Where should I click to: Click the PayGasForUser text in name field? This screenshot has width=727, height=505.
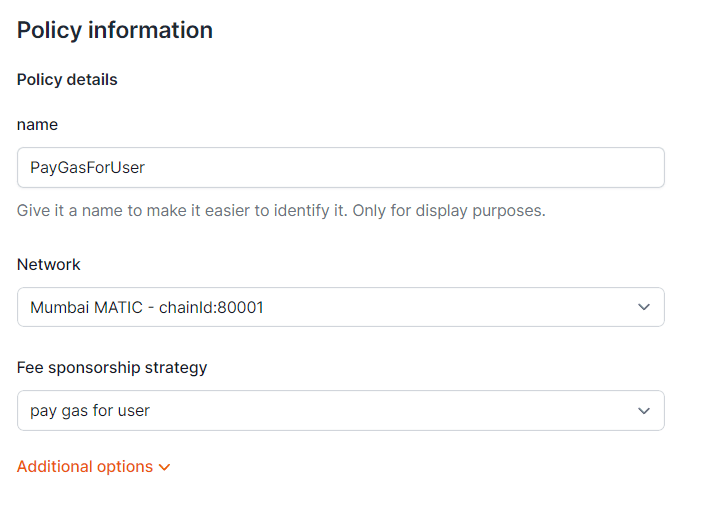pos(88,167)
